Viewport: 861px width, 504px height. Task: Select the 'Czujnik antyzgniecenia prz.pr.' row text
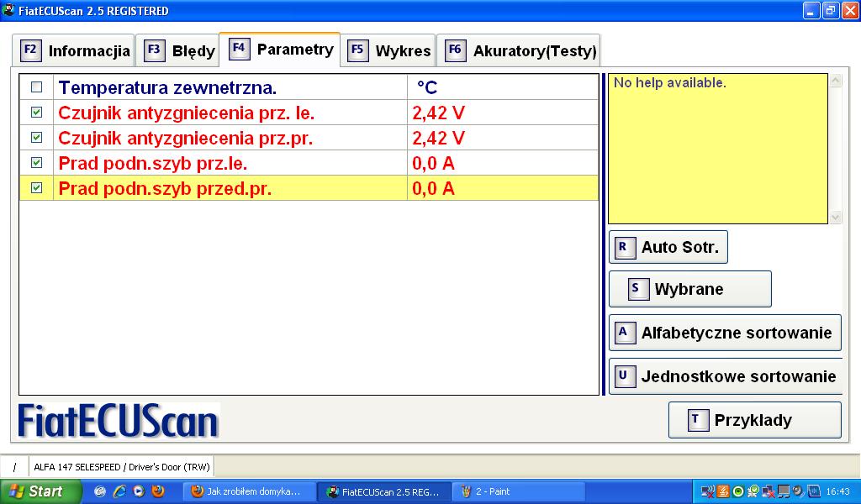(x=186, y=139)
